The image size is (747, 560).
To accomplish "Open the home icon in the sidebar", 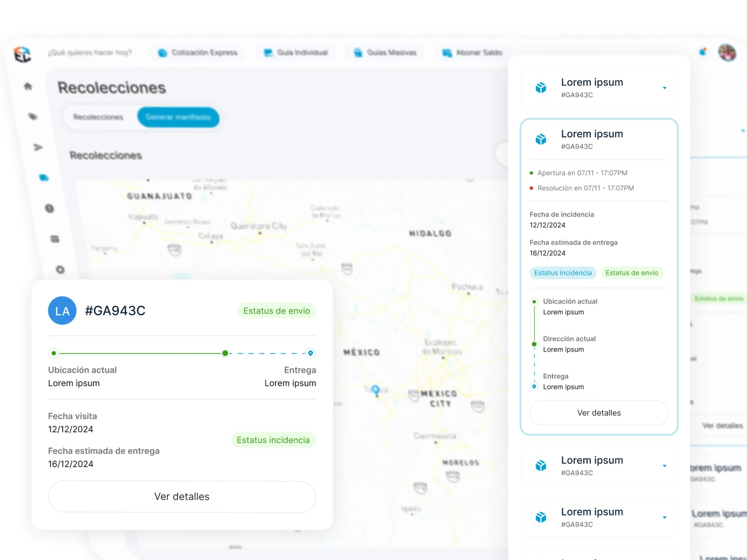I will click(28, 86).
